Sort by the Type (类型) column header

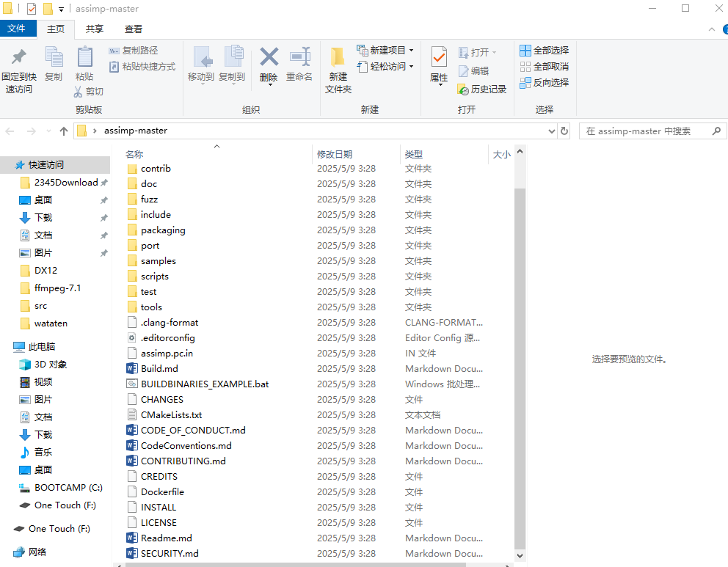coord(414,154)
